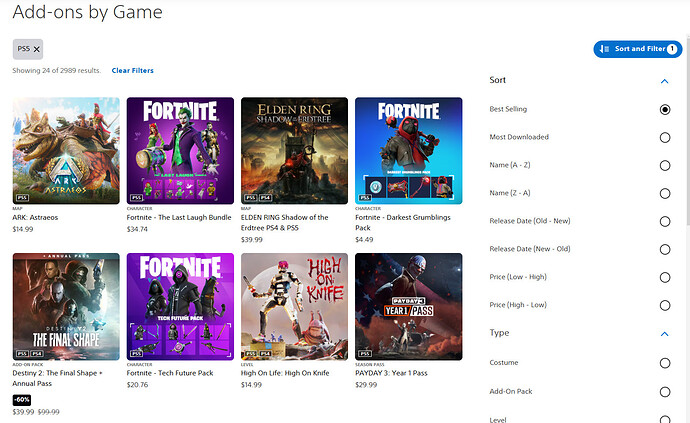Click PAYDAY 3: Year 1 Pass title
This screenshot has width=690, height=423.
(x=391, y=373)
